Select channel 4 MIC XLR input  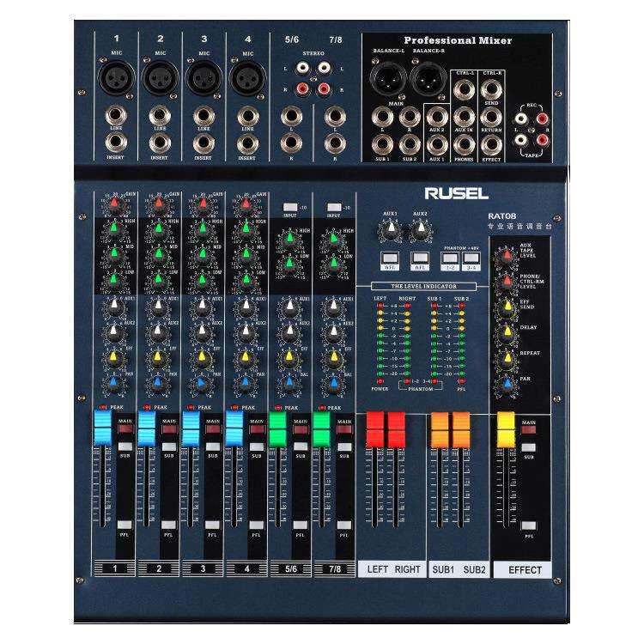pyautogui.click(x=247, y=77)
